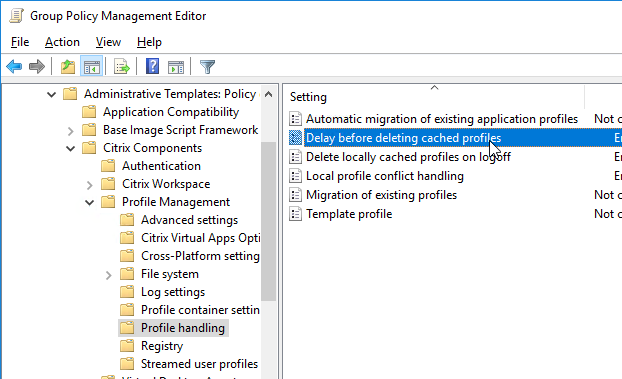Image resolution: width=622 pixels, height=379 pixels.
Task: Select Migration of existing profiles setting
Action: [381, 195]
